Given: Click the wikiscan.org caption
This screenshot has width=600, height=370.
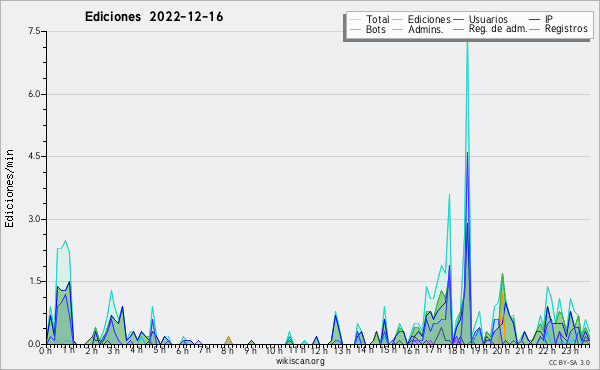Looking at the screenshot, I should tap(300, 361).
